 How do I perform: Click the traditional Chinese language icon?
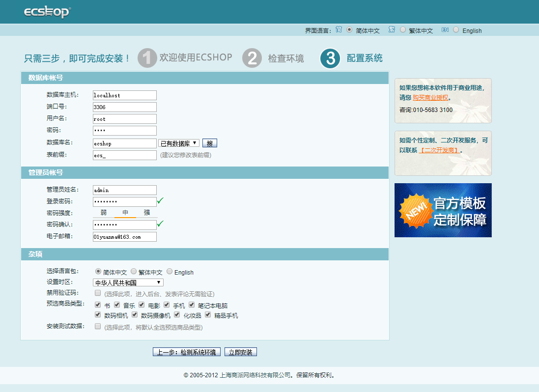pos(392,30)
